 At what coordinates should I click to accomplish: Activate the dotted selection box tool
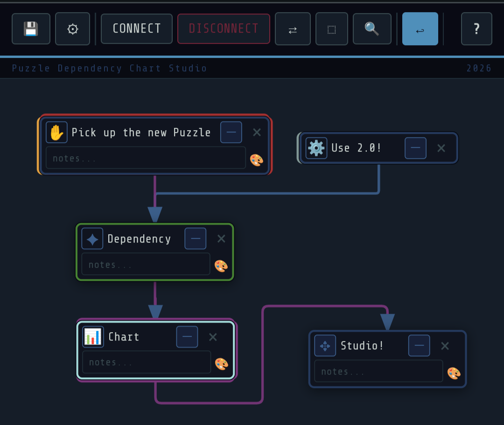(x=331, y=29)
